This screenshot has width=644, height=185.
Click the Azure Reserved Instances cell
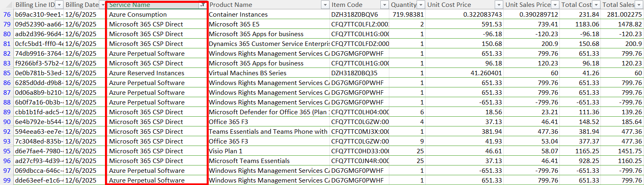point(157,73)
